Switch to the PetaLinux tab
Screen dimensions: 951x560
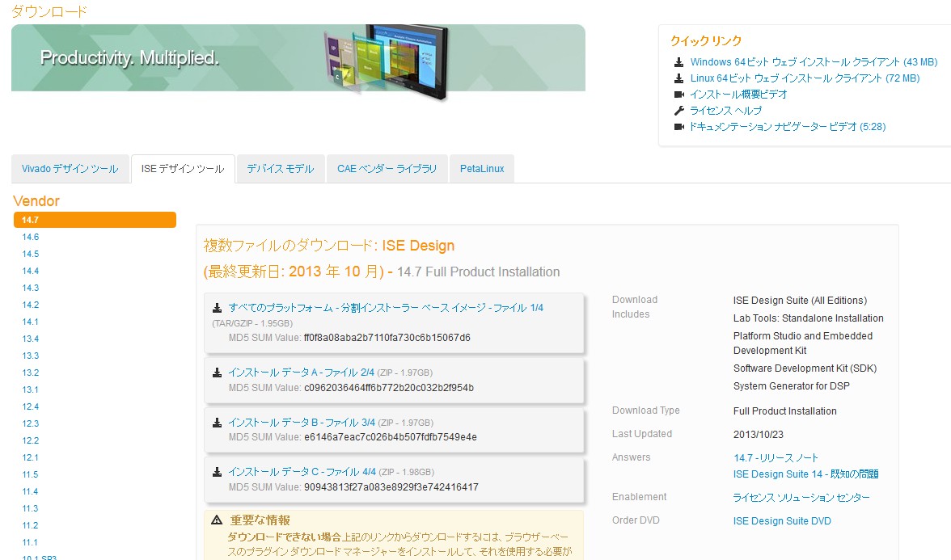click(482, 168)
